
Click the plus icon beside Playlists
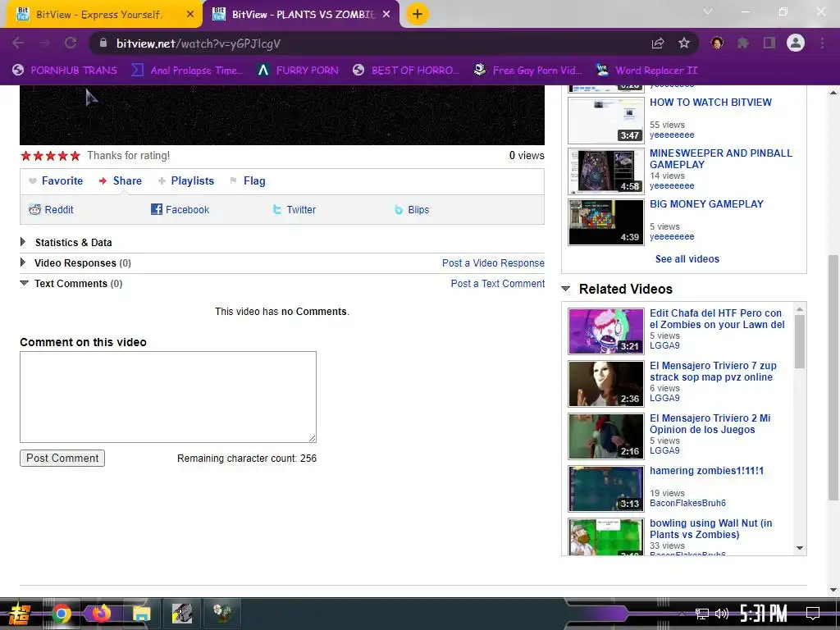point(162,181)
